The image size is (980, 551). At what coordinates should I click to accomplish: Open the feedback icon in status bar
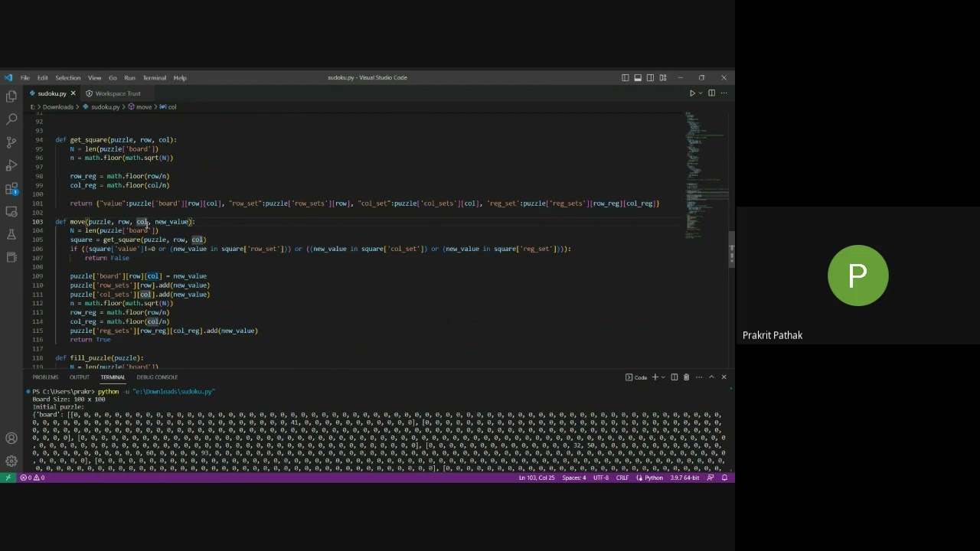pos(710,478)
